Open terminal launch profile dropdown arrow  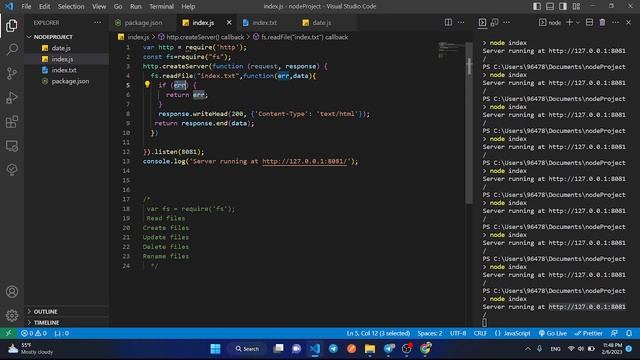pos(578,23)
